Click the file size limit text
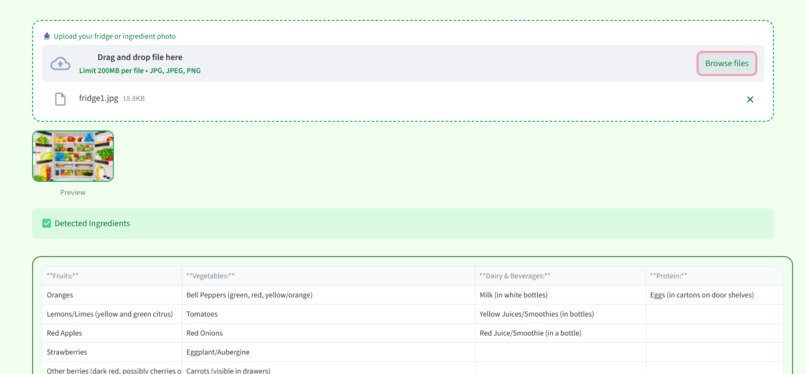This screenshot has width=806, height=374. click(x=140, y=71)
